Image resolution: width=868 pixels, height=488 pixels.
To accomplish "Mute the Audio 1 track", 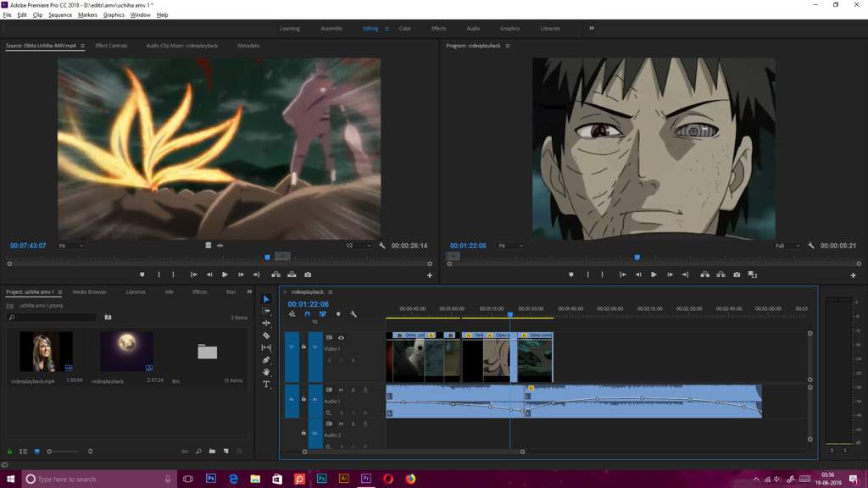I will 341,390.
